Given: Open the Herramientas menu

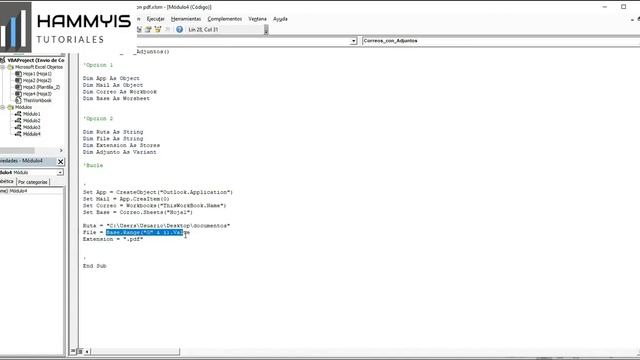Looking at the screenshot, I should [186, 19].
